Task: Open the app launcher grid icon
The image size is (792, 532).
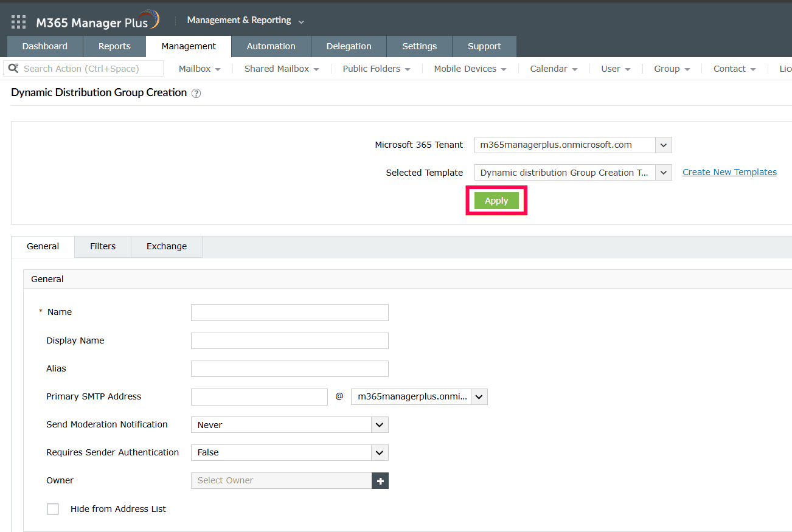Action: coord(19,22)
